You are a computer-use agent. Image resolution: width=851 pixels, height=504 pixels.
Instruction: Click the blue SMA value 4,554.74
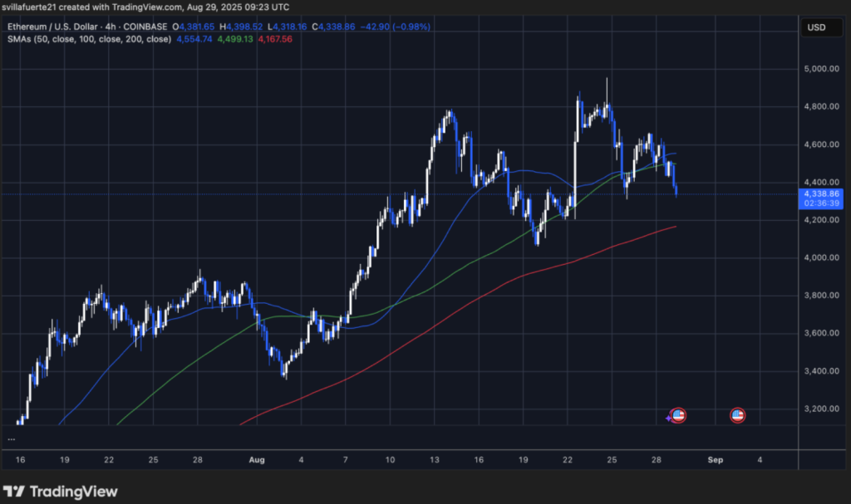194,39
